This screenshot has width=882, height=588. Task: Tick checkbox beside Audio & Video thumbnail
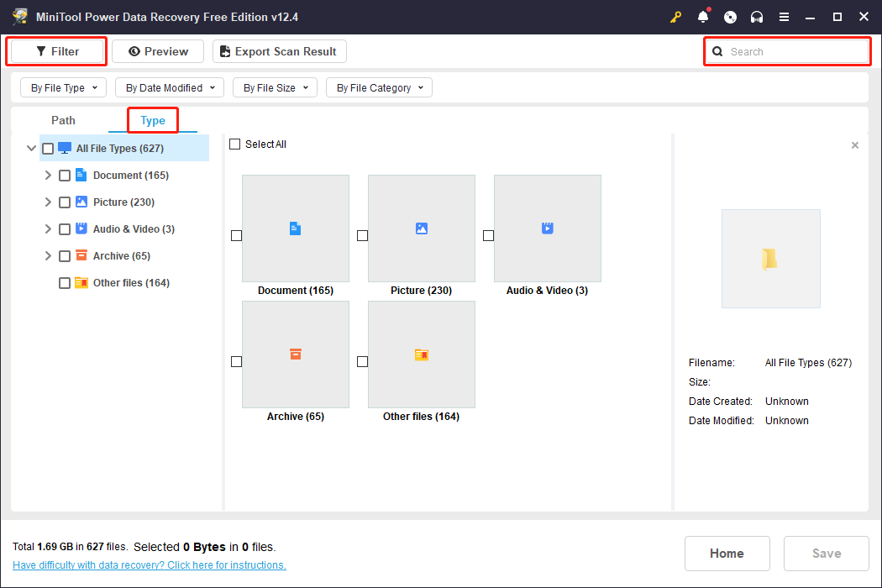pyautogui.click(x=488, y=236)
